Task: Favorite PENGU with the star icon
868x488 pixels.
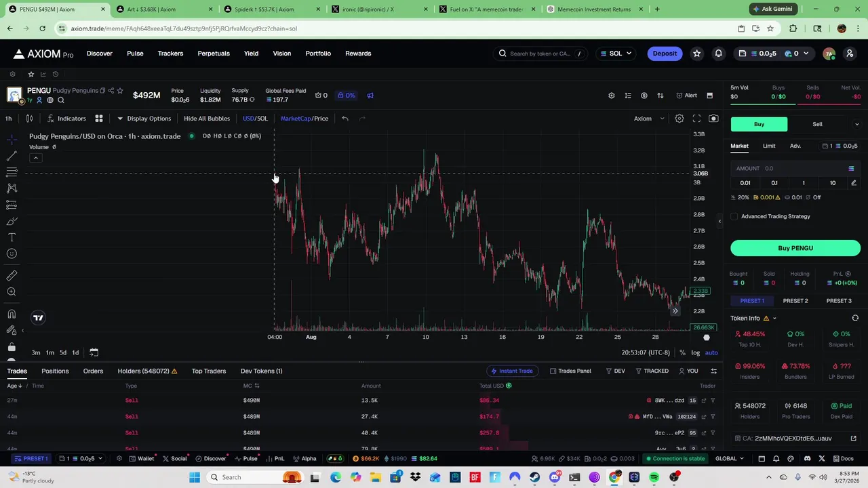Action: coord(120,91)
